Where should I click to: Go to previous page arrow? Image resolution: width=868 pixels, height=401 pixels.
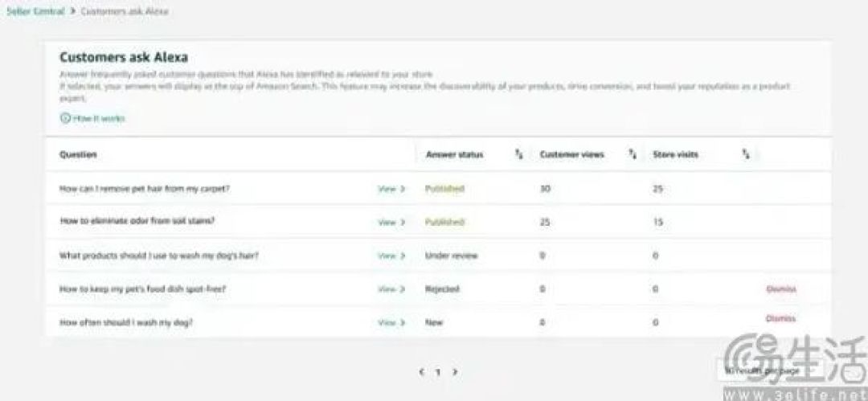point(422,371)
